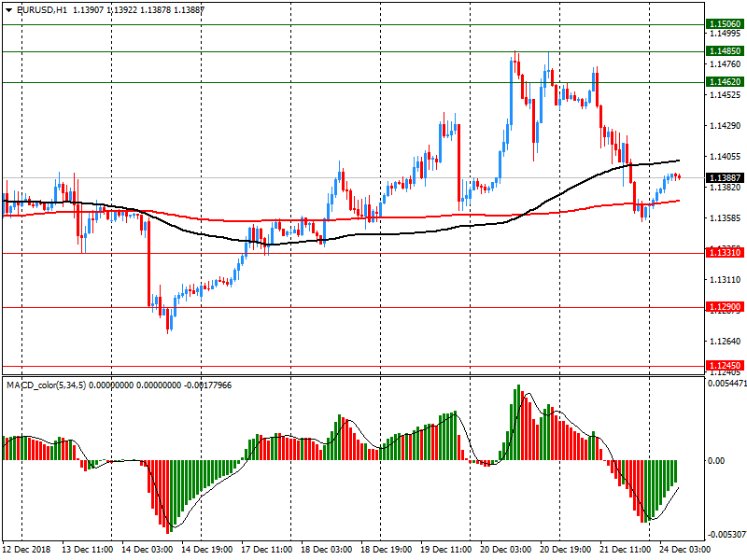Image resolution: width=747 pixels, height=560 pixels.
Task: Click the 0.00 level on MACD scale
Action: coord(718,461)
